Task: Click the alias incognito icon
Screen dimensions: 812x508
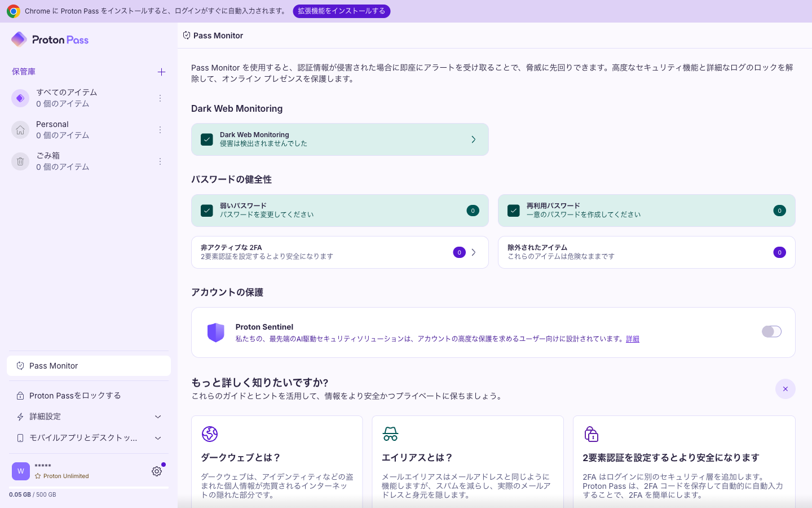Action: pyautogui.click(x=390, y=434)
